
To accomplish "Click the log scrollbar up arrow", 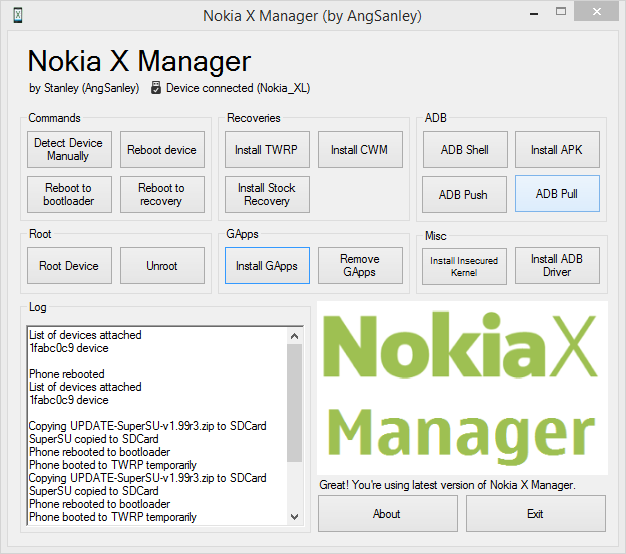I will tap(295, 336).
